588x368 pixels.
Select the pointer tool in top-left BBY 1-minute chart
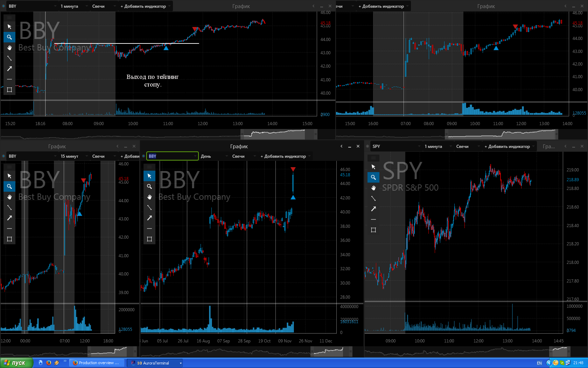pyautogui.click(x=9, y=27)
